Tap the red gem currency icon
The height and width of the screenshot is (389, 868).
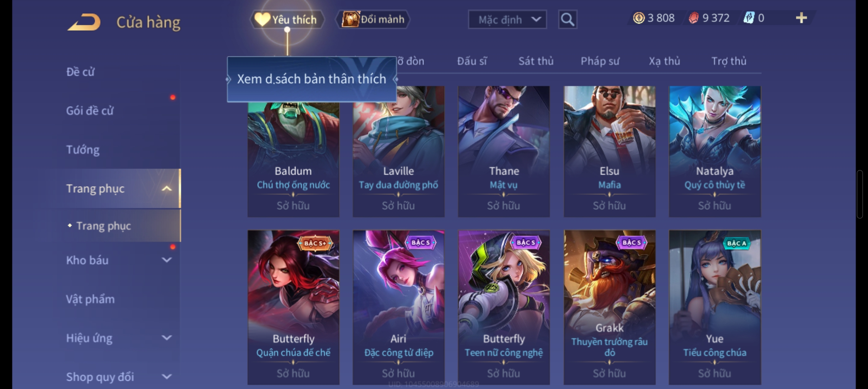click(694, 18)
